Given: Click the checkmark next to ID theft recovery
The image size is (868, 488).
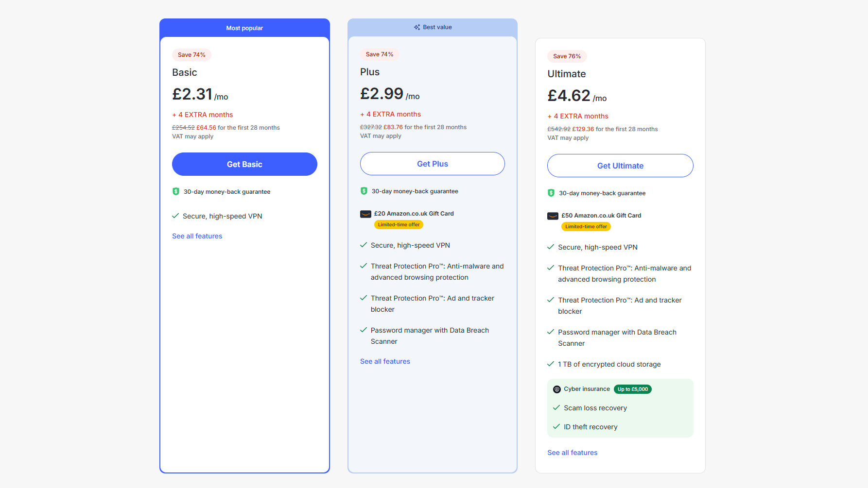Looking at the screenshot, I should [557, 426].
